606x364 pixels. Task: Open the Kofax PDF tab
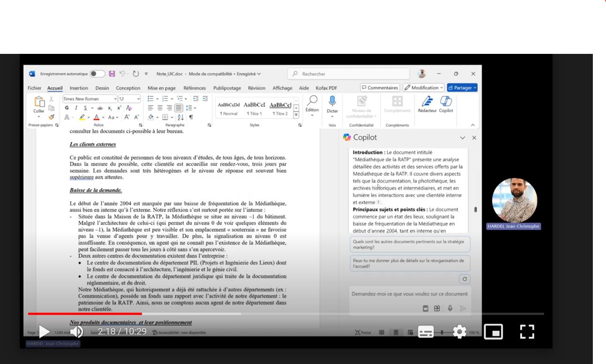tap(326, 88)
